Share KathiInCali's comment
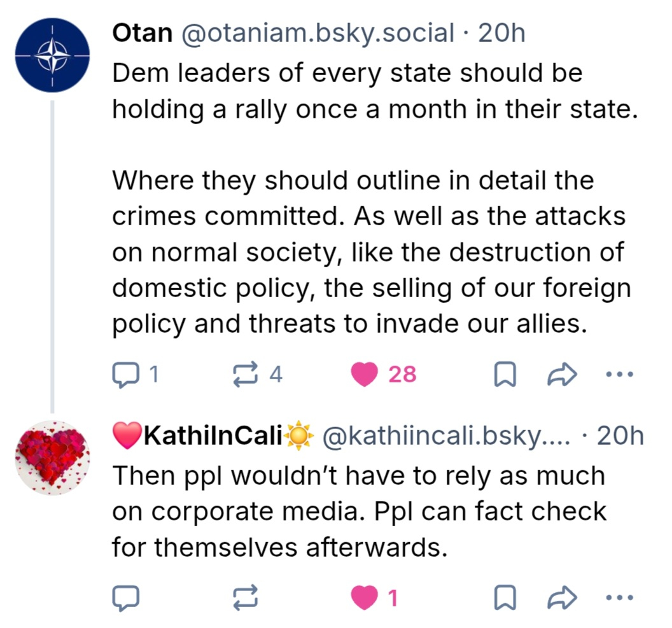Screen dimensions: 672x628 562,597
